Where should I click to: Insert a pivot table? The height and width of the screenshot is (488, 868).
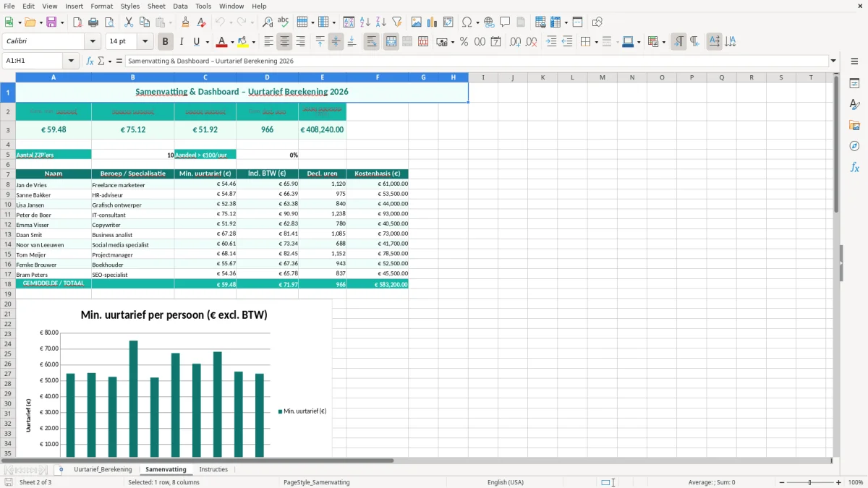[448, 22]
